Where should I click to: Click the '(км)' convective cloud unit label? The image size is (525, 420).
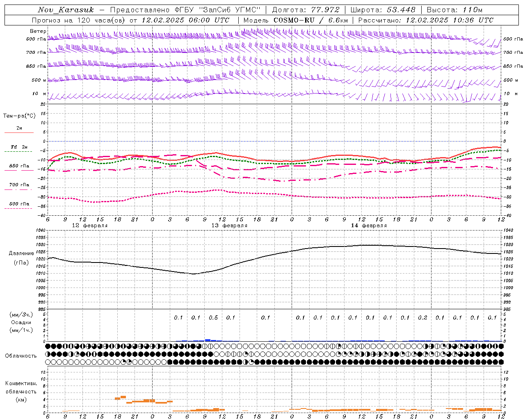[x=21, y=399]
